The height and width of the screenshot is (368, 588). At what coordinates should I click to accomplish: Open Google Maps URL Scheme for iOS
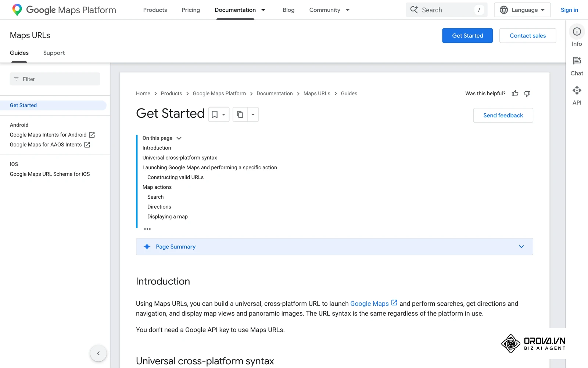pyautogui.click(x=50, y=174)
